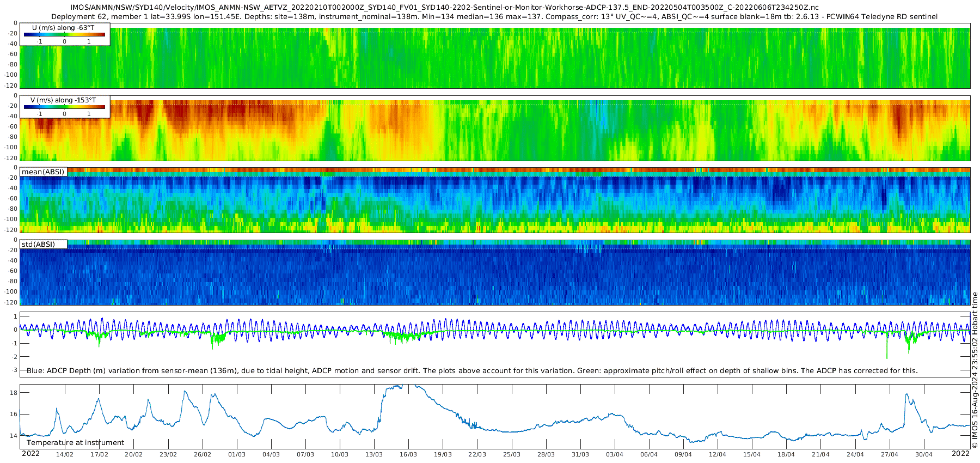The height and width of the screenshot is (463, 980).
Task: Click the 2022 year label at bottom left
Action: tap(30, 454)
